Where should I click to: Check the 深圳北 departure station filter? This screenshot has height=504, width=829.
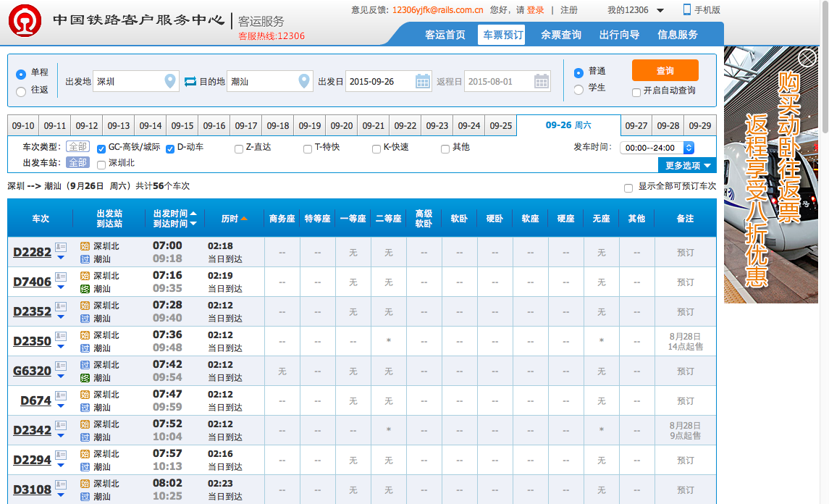pyautogui.click(x=101, y=165)
